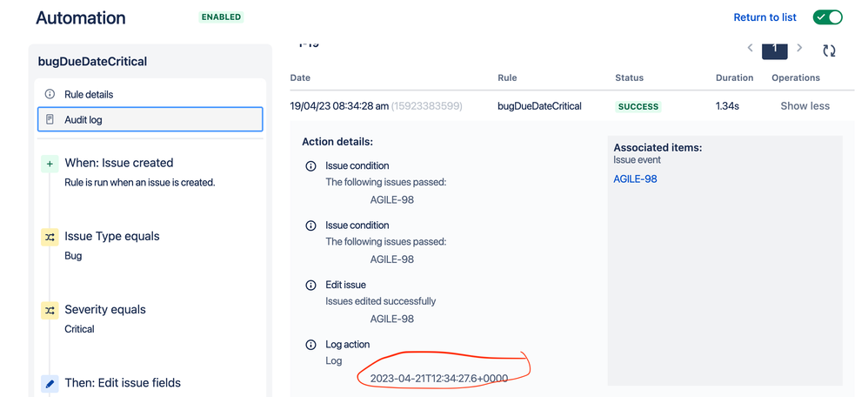Click bugDueDateCritical in the Rule column
Viewport: 868px width, 397px height.
pos(540,106)
